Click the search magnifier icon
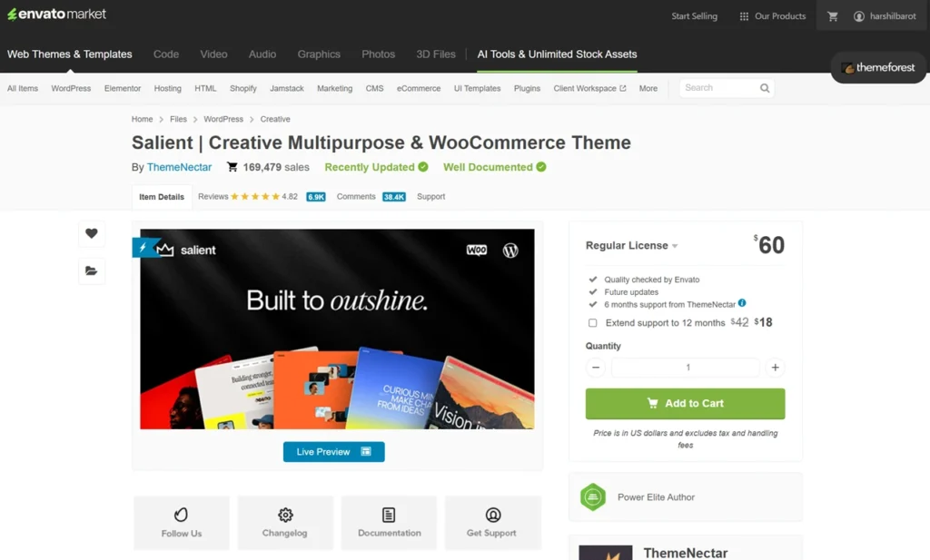 point(765,88)
